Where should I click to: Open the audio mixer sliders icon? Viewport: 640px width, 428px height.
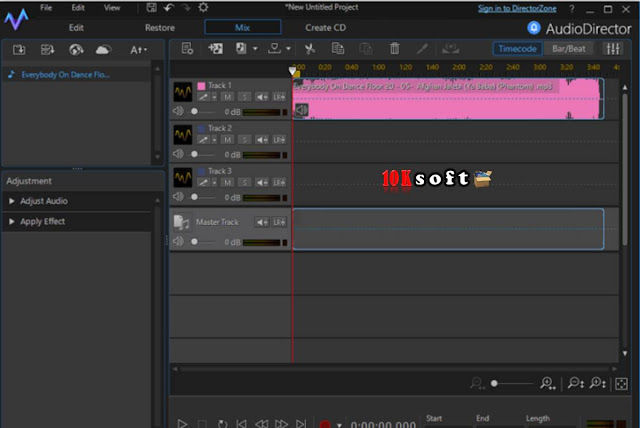click(613, 49)
